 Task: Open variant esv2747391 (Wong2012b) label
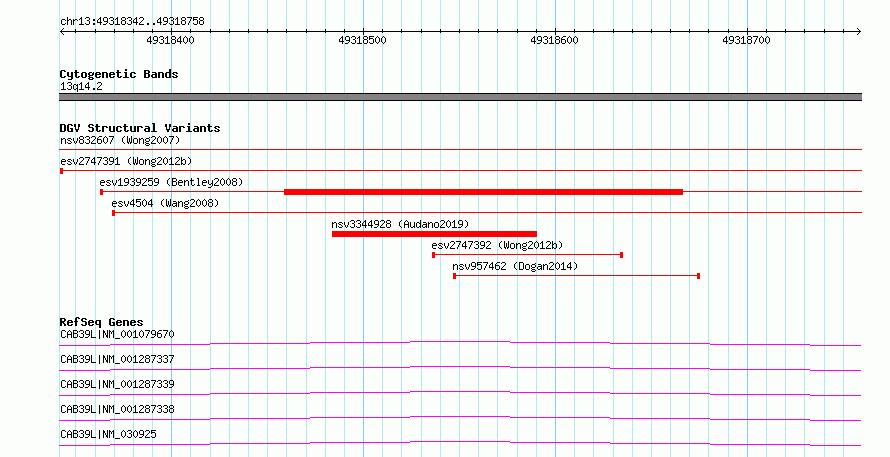coord(126,161)
